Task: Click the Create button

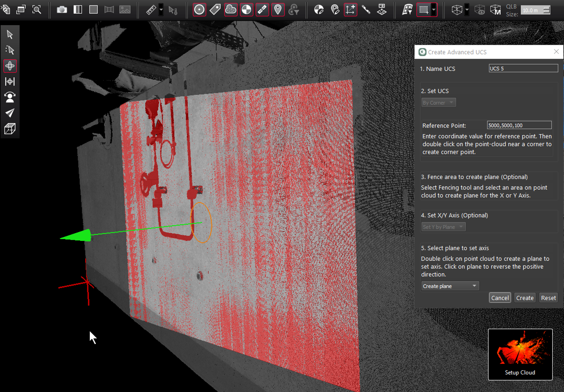Action: pos(525,298)
